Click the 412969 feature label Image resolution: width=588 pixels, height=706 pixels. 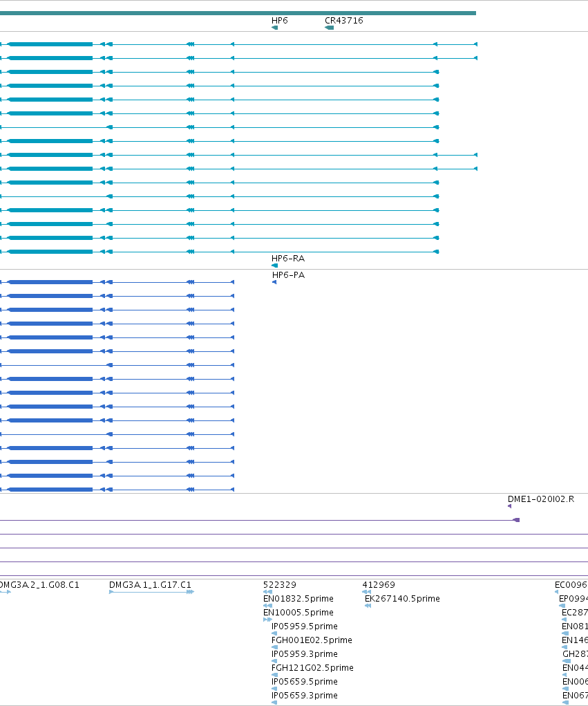pos(379,585)
